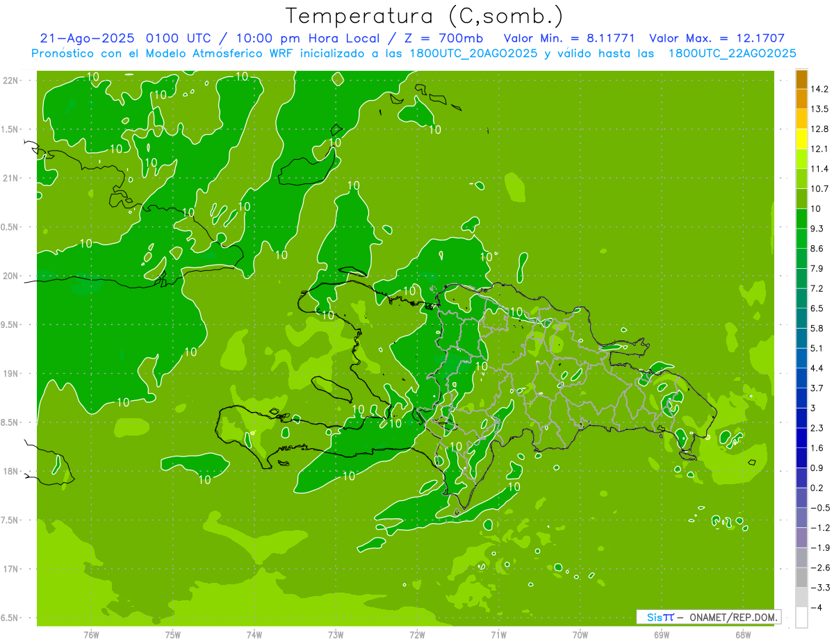Pick the yellow swatch between 12.8 and 12.1
The height and width of the screenshot is (644, 834).
tap(801, 139)
